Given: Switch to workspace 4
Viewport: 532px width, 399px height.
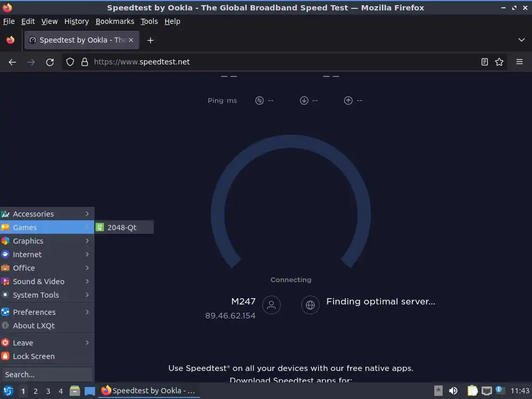Looking at the screenshot, I should (x=61, y=391).
